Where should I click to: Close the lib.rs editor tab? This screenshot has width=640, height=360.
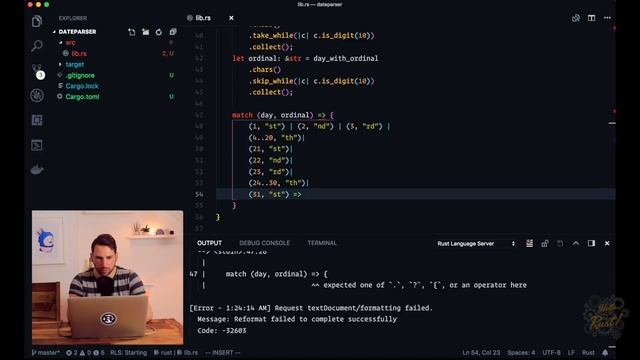point(231,18)
